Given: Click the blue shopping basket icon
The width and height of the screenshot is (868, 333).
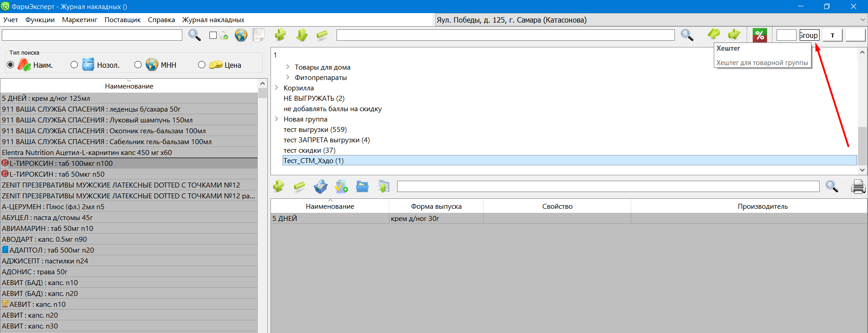Looking at the screenshot, I should coord(320,187).
